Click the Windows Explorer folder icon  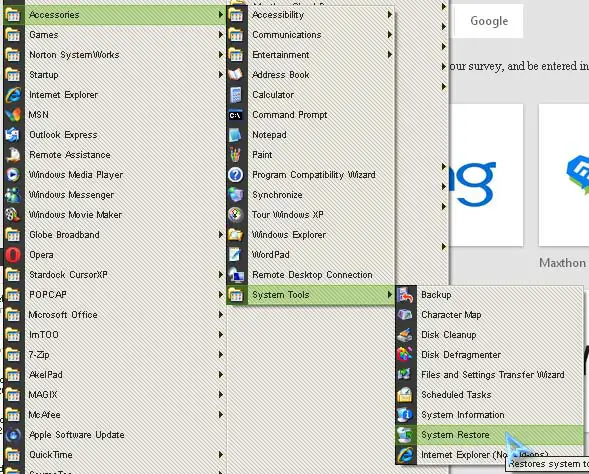[x=236, y=235]
